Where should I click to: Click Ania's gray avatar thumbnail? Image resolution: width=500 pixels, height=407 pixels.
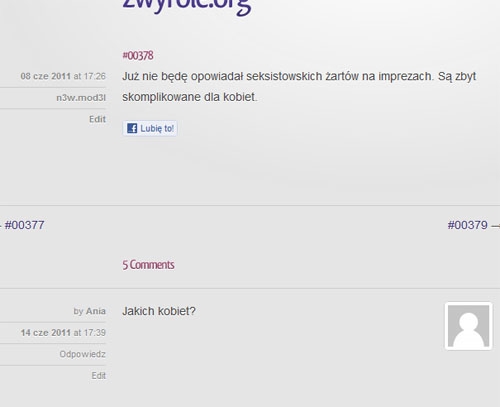(469, 326)
